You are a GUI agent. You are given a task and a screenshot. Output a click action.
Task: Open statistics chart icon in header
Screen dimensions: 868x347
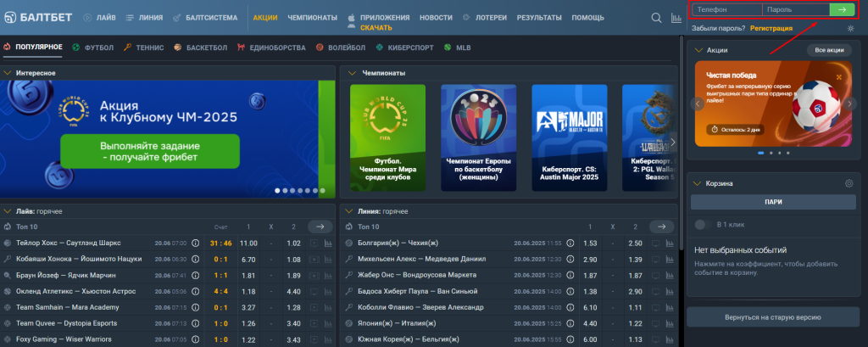676,18
